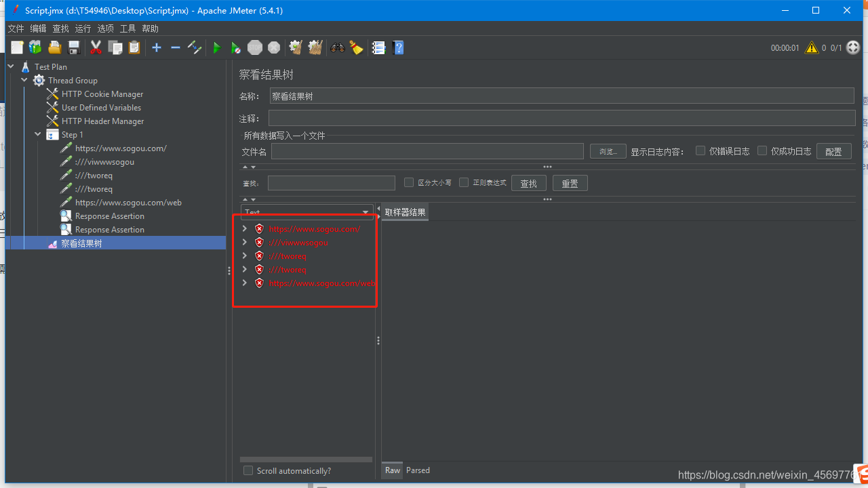Click the Shutdown round X icon
Screen dimensions: 868x488
(274, 47)
